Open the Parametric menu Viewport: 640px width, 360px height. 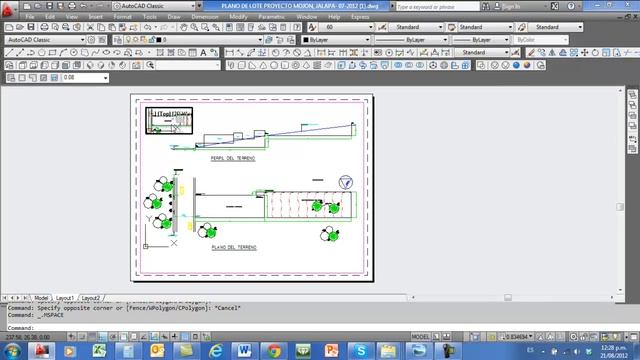coord(271,17)
